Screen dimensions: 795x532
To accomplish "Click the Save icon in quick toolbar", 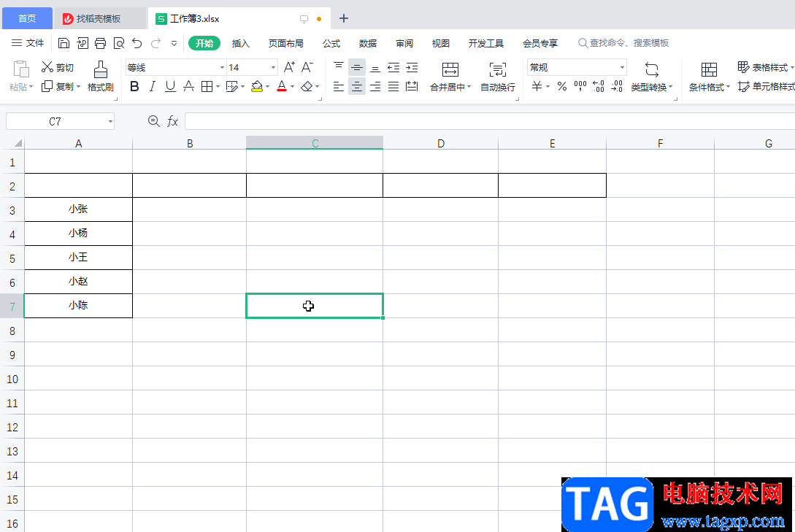I will pos(64,43).
